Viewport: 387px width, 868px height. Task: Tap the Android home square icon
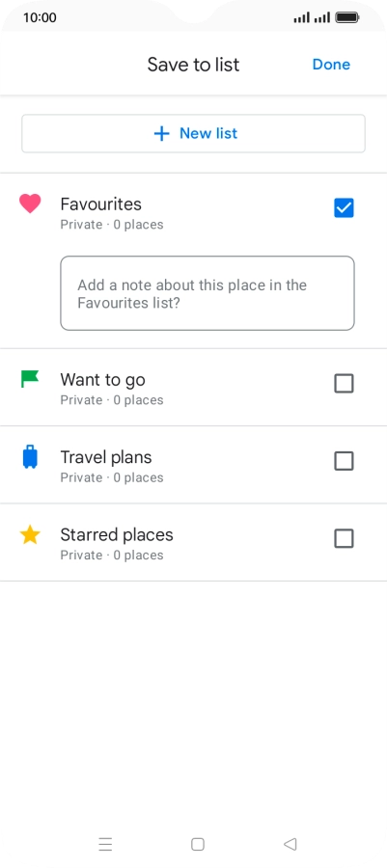pos(198,844)
